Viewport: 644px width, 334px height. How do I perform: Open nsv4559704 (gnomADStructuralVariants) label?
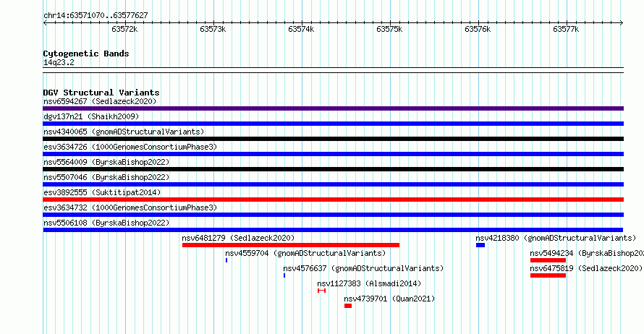click(305, 253)
